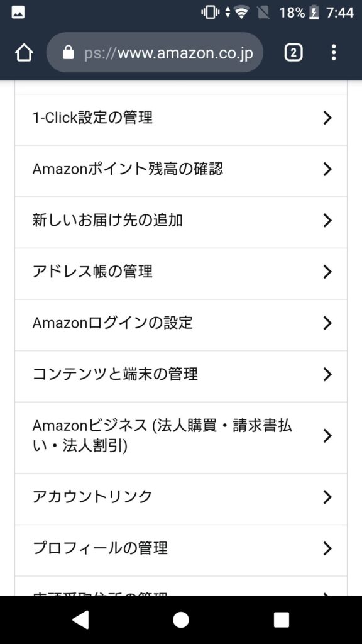The height and width of the screenshot is (644, 362).
Task: Open 1-Click設定の管理
Action: click(181, 119)
